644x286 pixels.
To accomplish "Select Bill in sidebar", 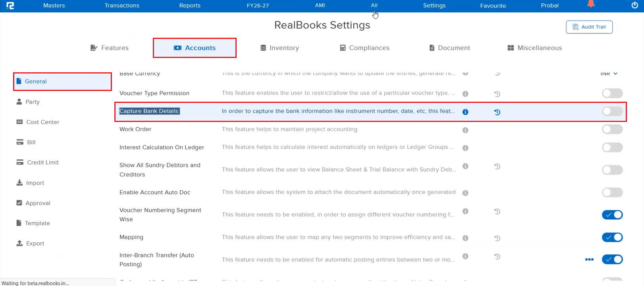I will point(26,142).
